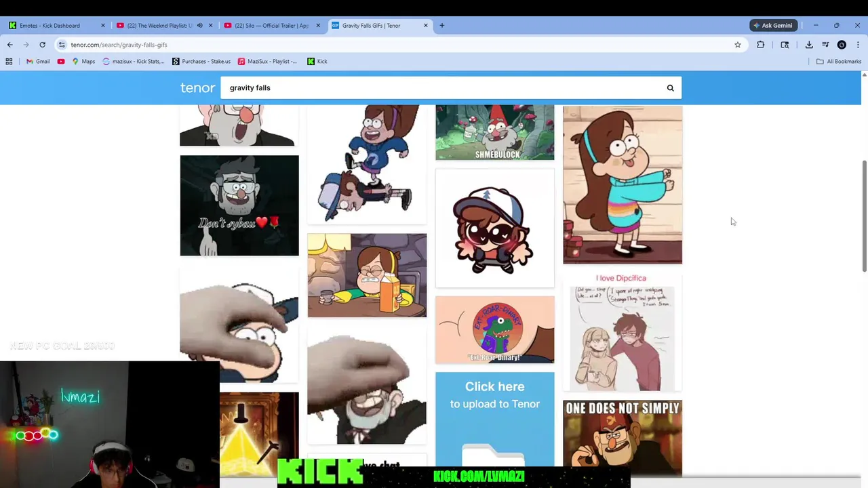
Task: Go back to previous page
Action: pyautogui.click(x=9, y=45)
